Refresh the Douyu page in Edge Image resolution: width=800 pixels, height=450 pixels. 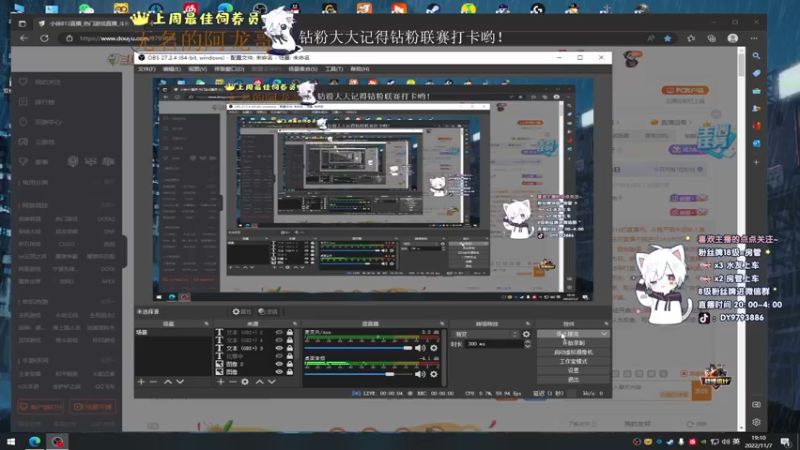[44, 38]
